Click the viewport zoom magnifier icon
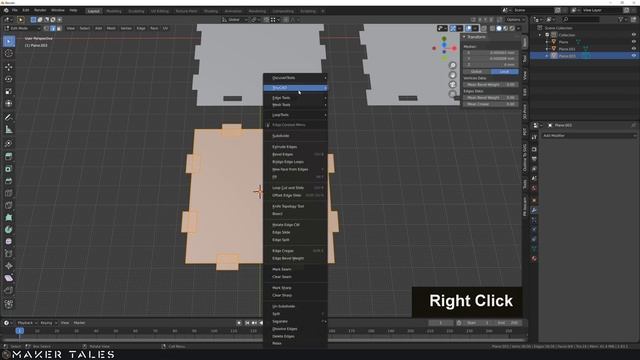 pos(453,65)
